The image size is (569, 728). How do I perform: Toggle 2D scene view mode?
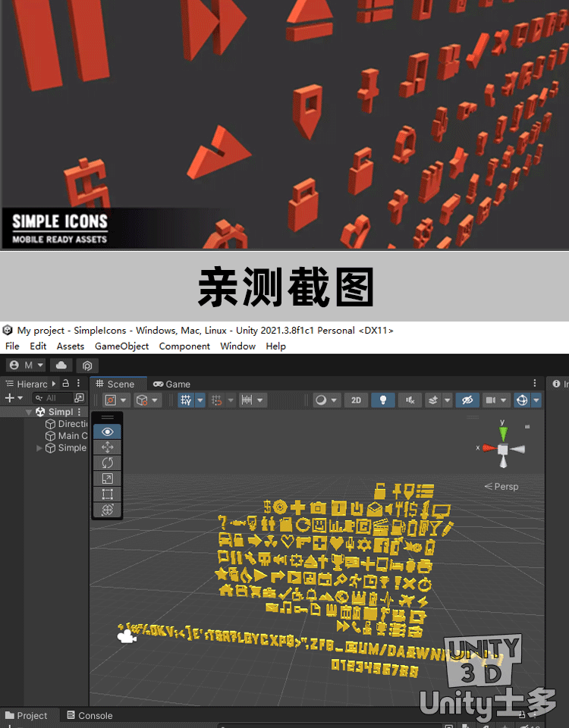tap(356, 400)
